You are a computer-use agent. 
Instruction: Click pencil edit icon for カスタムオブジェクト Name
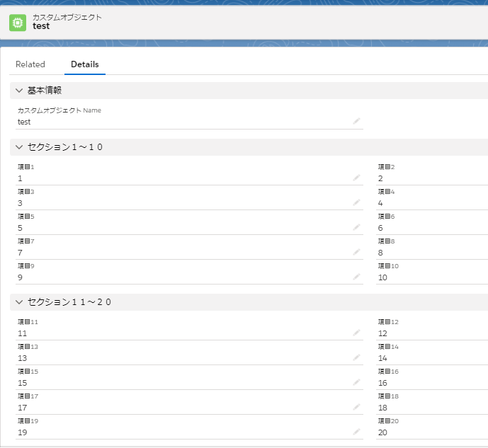pos(357,121)
